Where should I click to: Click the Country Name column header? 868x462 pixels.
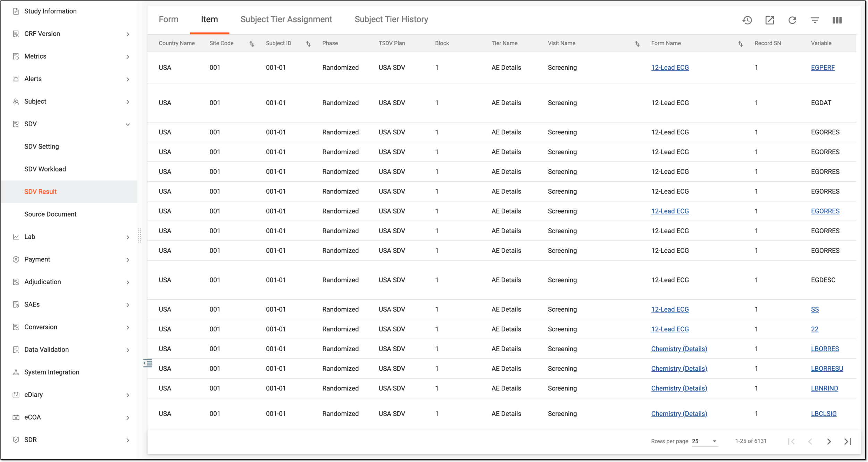tap(177, 43)
